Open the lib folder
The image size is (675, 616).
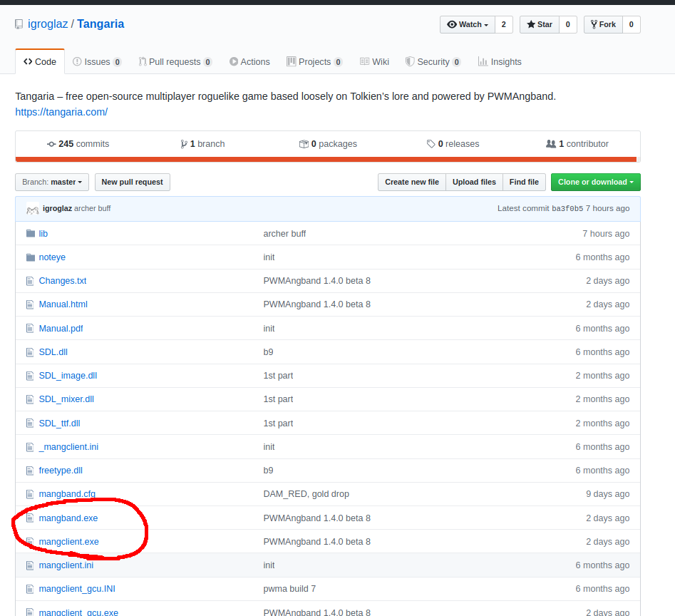point(43,234)
